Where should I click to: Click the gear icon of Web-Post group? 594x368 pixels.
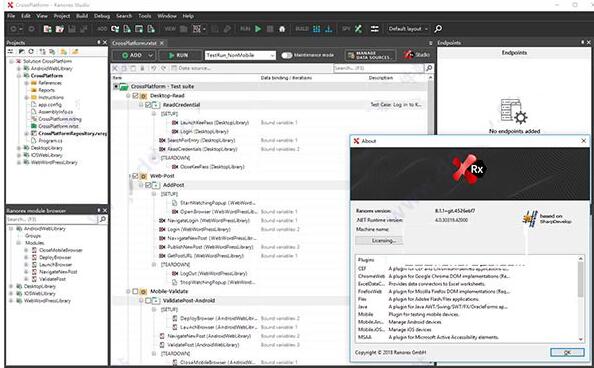point(144,176)
